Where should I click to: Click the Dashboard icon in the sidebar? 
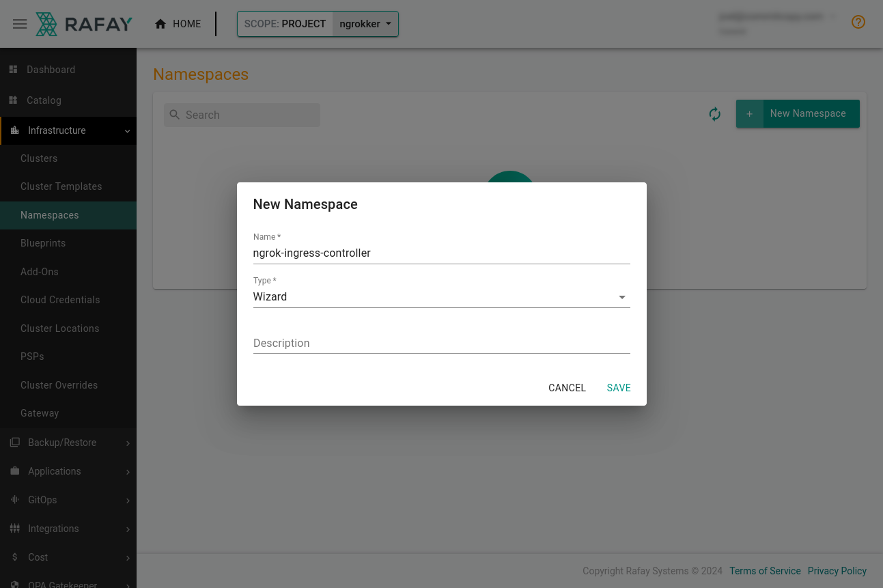click(x=13, y=69)
